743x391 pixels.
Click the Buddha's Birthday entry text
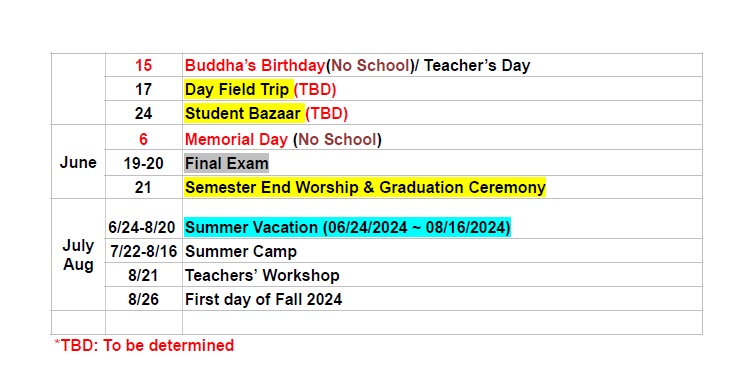[255, 65]
